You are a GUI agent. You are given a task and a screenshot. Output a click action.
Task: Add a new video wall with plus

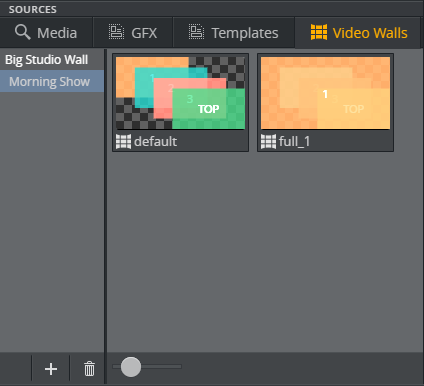pyautogui.click(x=51, y=369)
